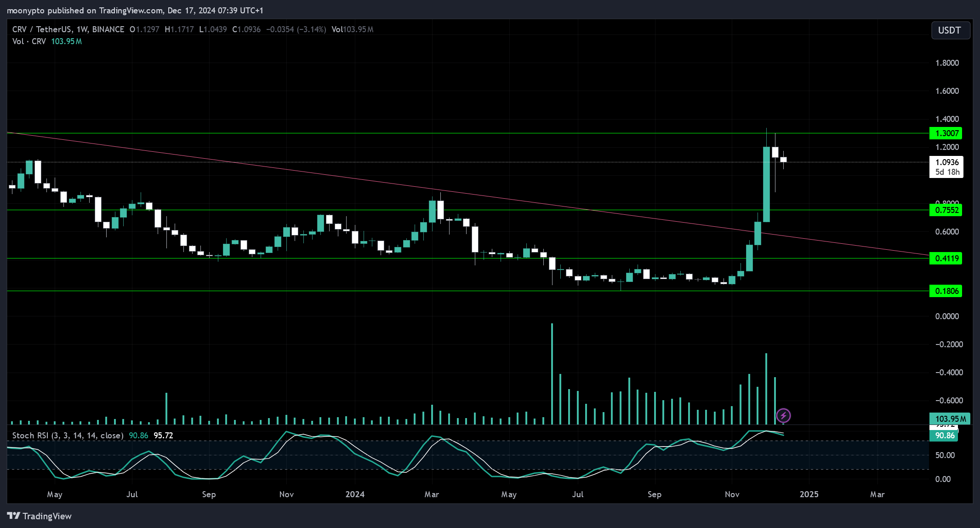The width and height of the screenshot is (980, 528).
Task: Click the Nov label under 2024 candles
Action: (732, 494)
